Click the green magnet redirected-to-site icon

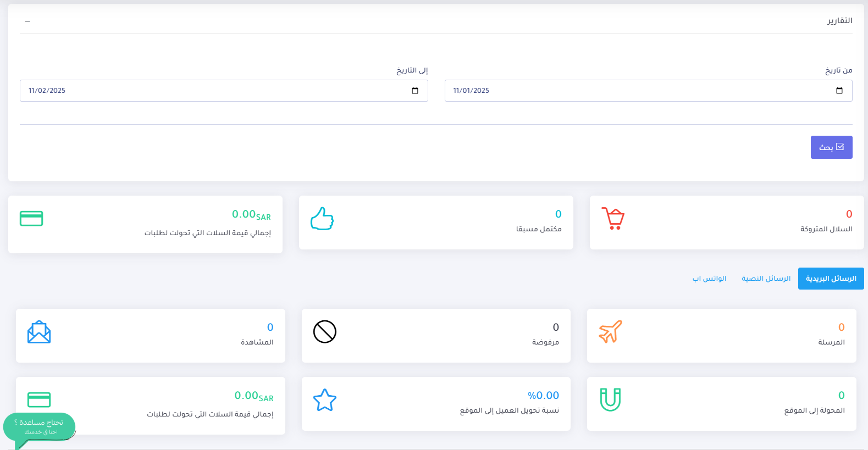coord(610,399)
